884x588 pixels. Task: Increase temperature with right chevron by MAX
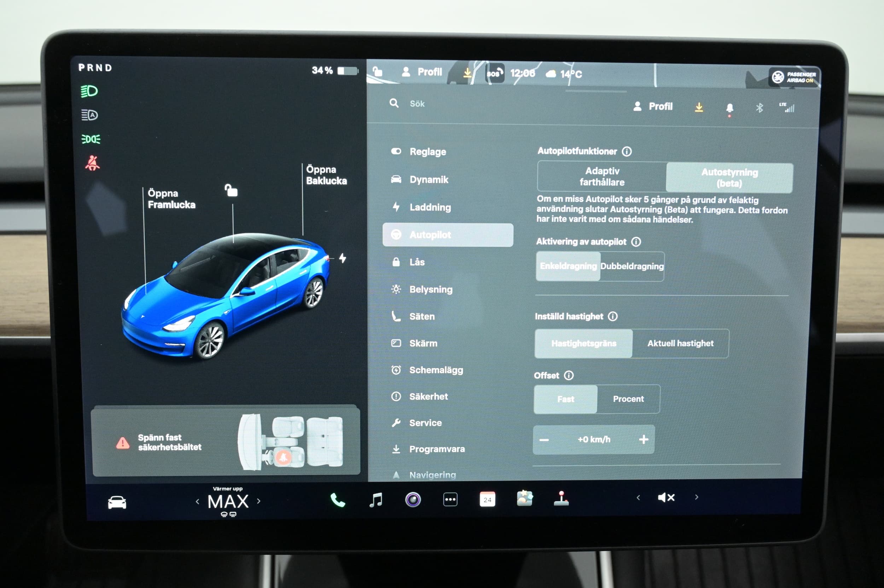coord(258,501)
